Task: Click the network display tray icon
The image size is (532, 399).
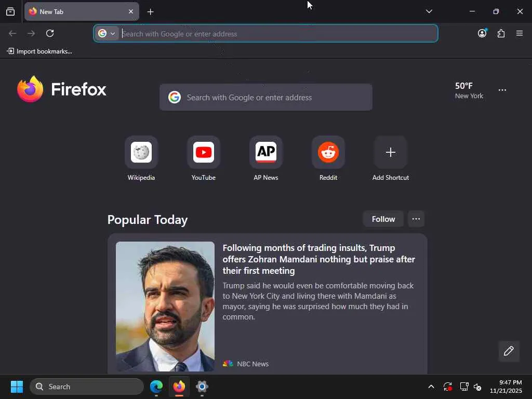Action: pos(464,387)
